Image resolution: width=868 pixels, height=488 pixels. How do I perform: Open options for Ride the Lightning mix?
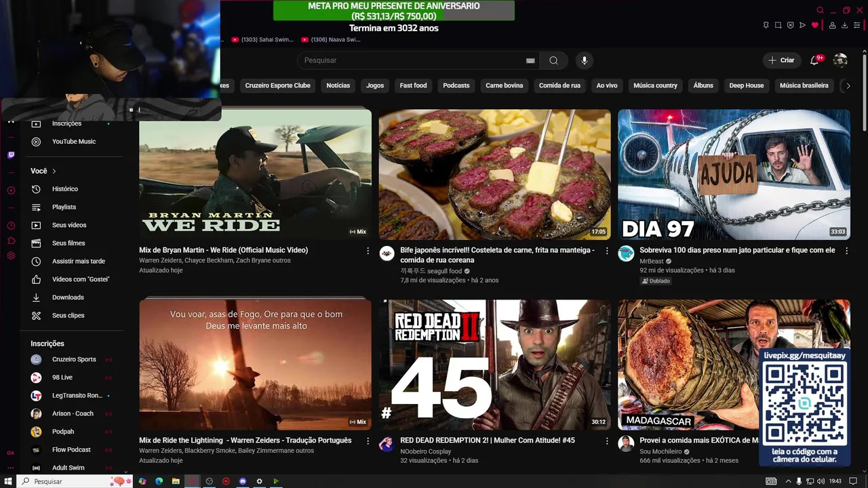[x=368, y=441]
